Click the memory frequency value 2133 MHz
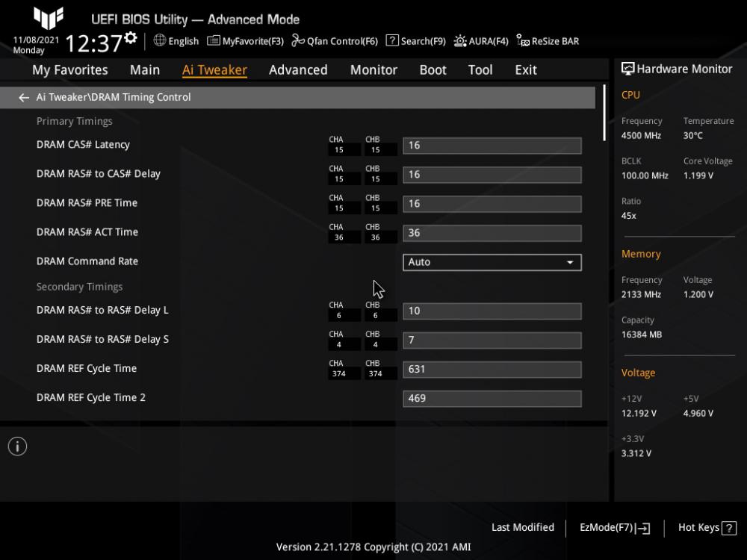 (641, 295)
